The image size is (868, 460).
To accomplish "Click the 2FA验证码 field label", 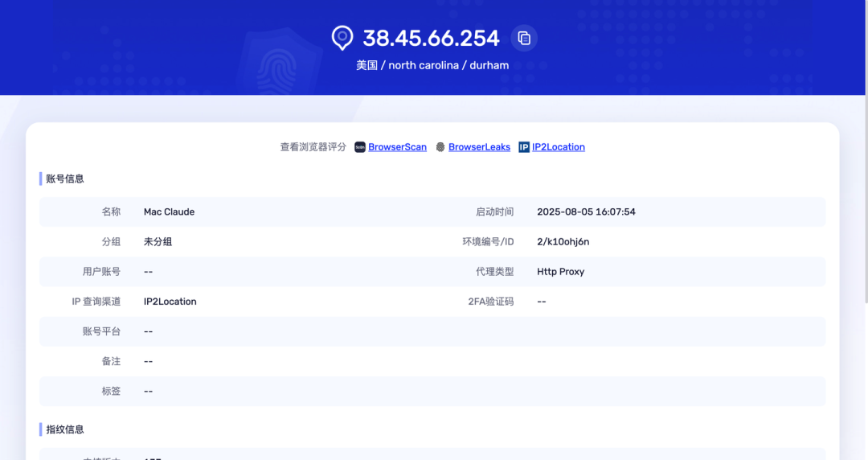I will [491, 302].
